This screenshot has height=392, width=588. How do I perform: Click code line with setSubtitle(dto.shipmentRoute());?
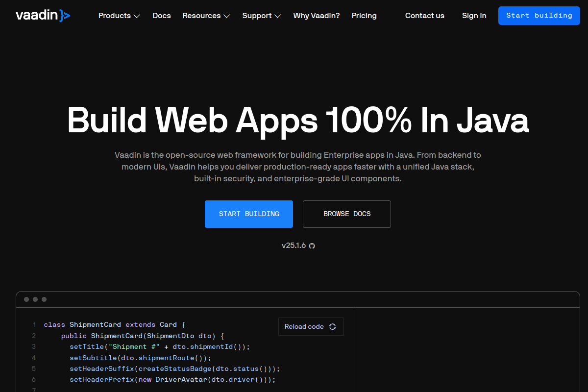click(140, 358)
